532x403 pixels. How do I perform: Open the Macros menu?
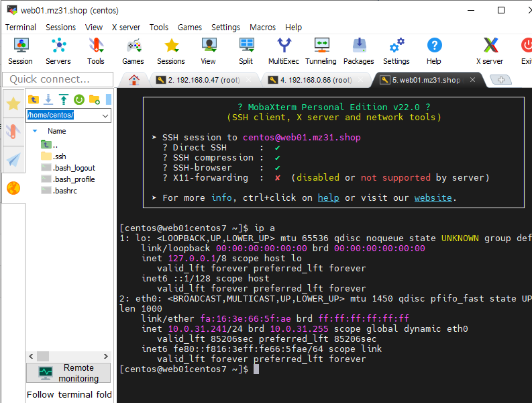262,27
